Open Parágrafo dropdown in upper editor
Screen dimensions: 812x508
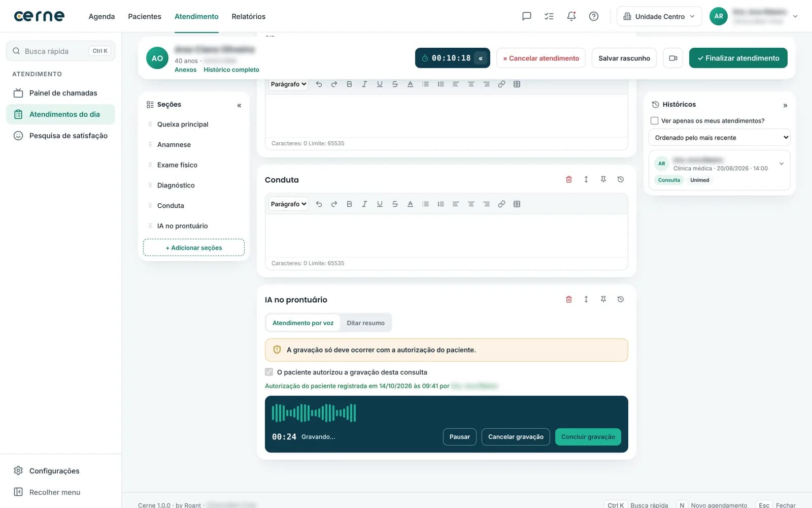pos(288,84)
